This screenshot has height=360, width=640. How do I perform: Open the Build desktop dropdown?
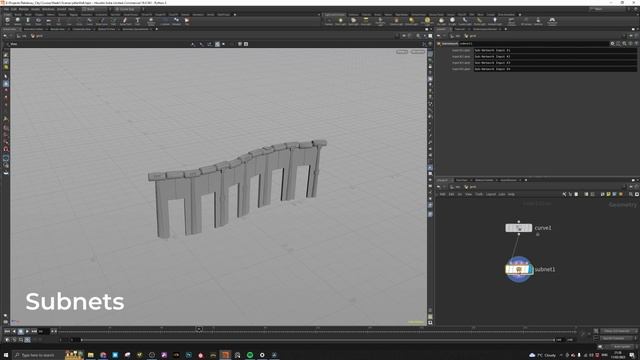95,9
